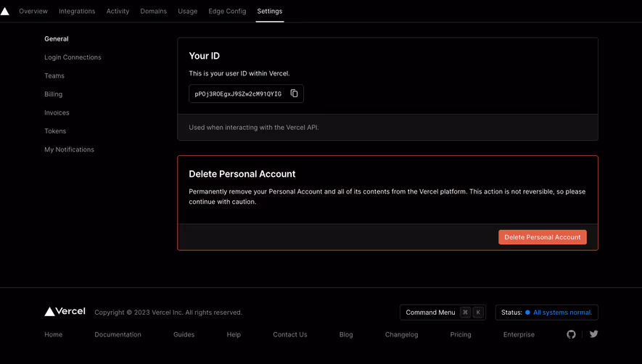642x364 pixels.
Task: Open the Guides footer link
Action: [184, 334]
